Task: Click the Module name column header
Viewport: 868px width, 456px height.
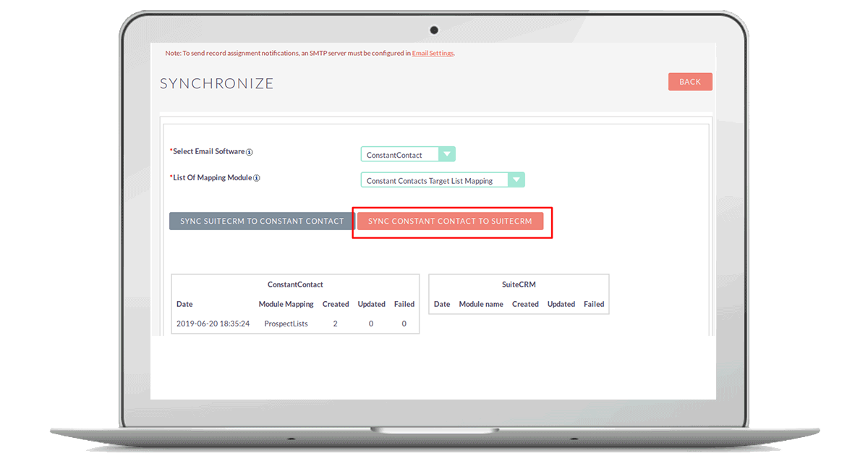Action: pyautogui.click(x=481, y=304)
